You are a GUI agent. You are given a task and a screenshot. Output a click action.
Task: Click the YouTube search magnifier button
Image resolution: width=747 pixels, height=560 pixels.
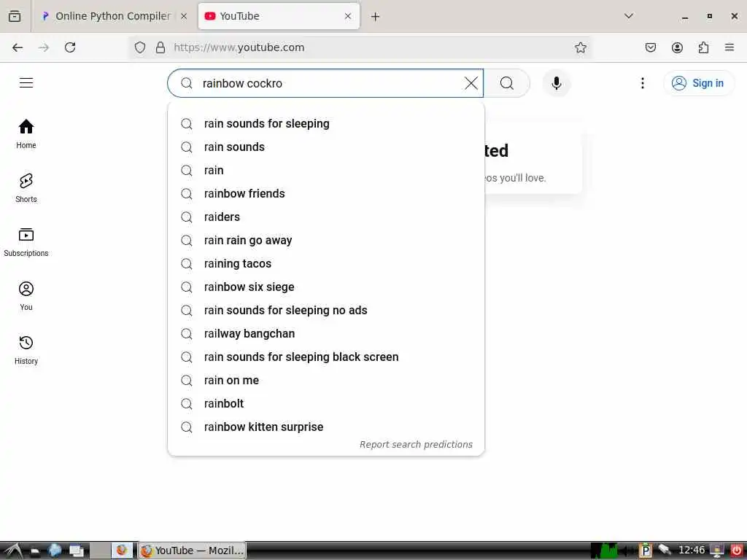click(507, 83)
